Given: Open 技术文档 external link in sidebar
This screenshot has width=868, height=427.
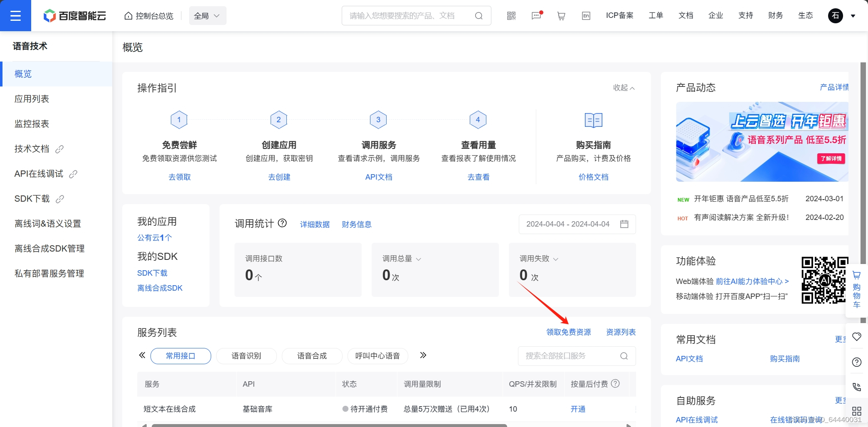Looking at the screenshot, I should click(56, 149).
